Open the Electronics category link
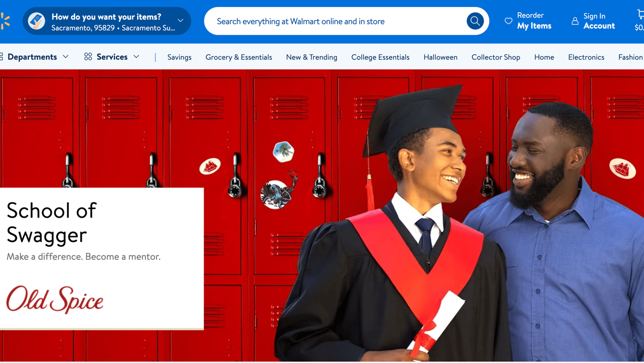644x363 pixels. pos(586,57)
